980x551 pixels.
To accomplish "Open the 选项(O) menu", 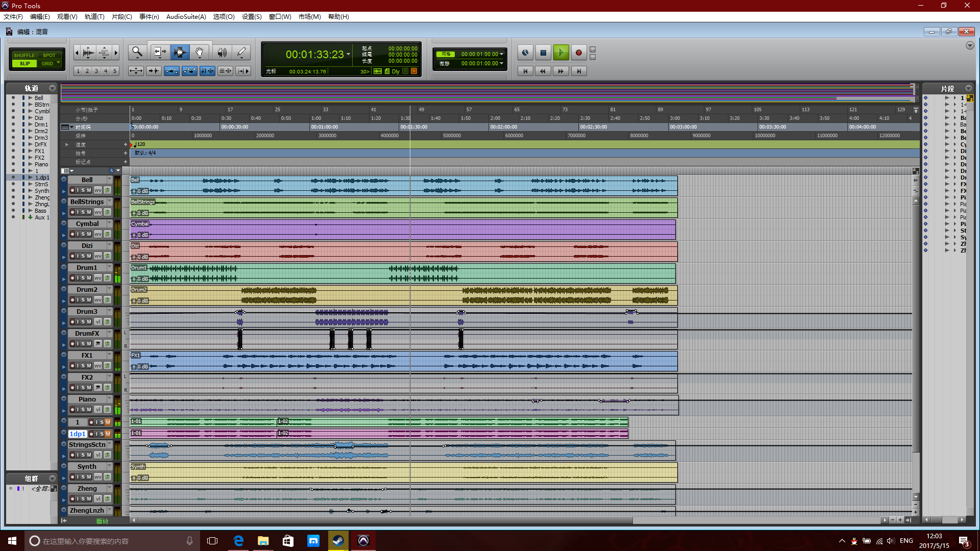I will pyautogui.click(x=224, y=17).
